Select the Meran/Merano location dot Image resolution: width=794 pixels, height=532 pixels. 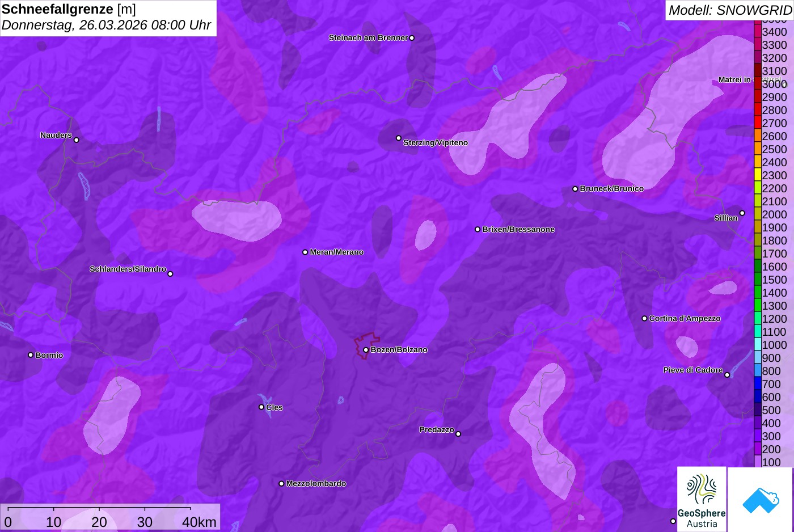pyautogui.click(x=305, y=252)
